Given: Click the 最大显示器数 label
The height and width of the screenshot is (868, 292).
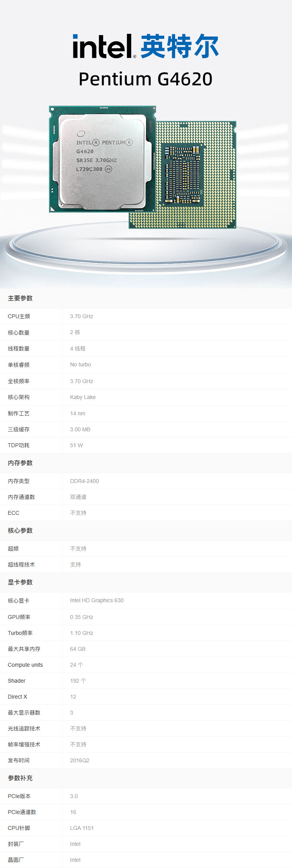Looking at the screenshot, I should (24, 713).
